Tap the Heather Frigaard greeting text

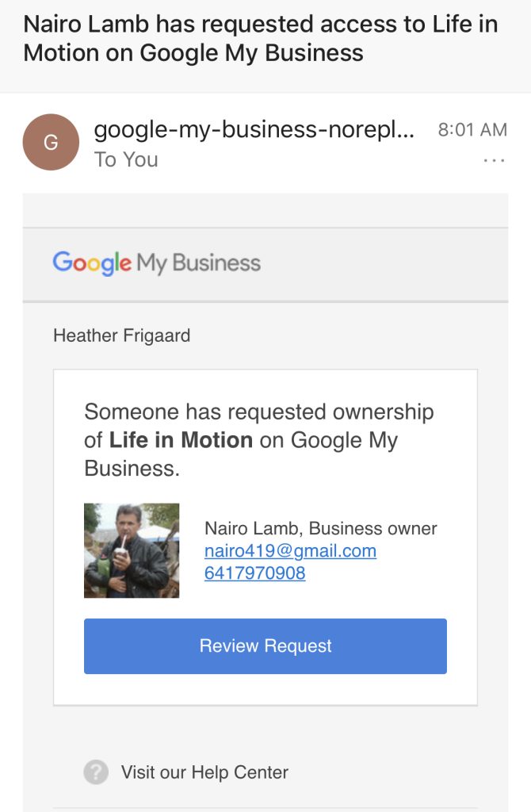coord(121,335)
